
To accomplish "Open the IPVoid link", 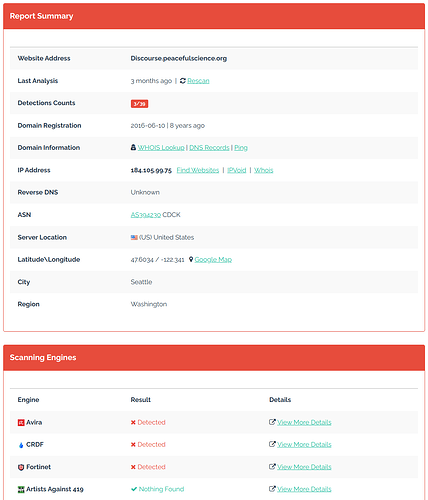I will tap(237, 170).
